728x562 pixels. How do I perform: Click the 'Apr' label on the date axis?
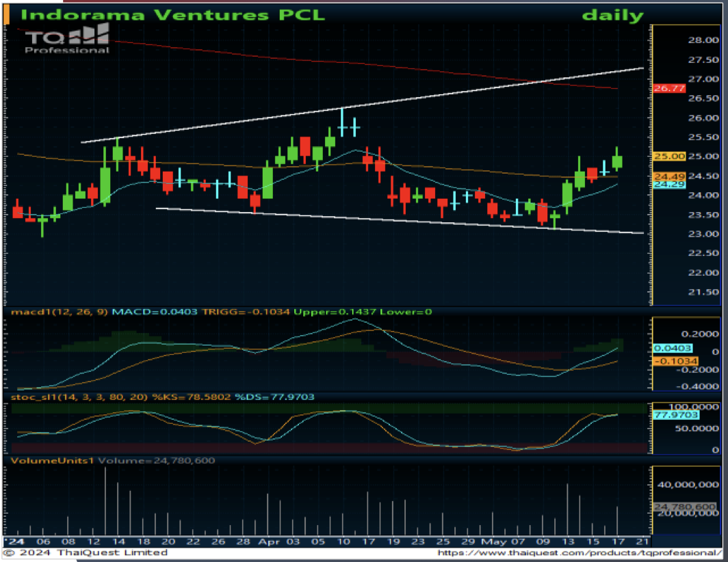[268, 541]
